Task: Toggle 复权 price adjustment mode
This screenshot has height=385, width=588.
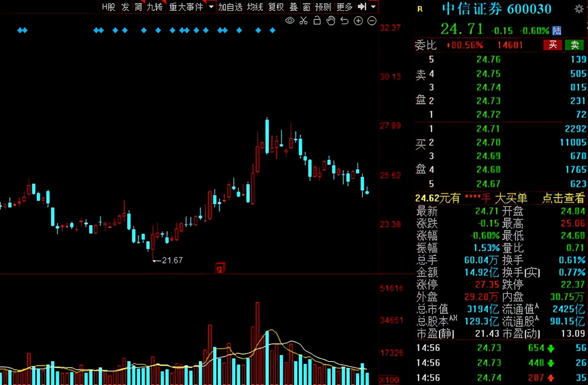Action: (276, 7)
